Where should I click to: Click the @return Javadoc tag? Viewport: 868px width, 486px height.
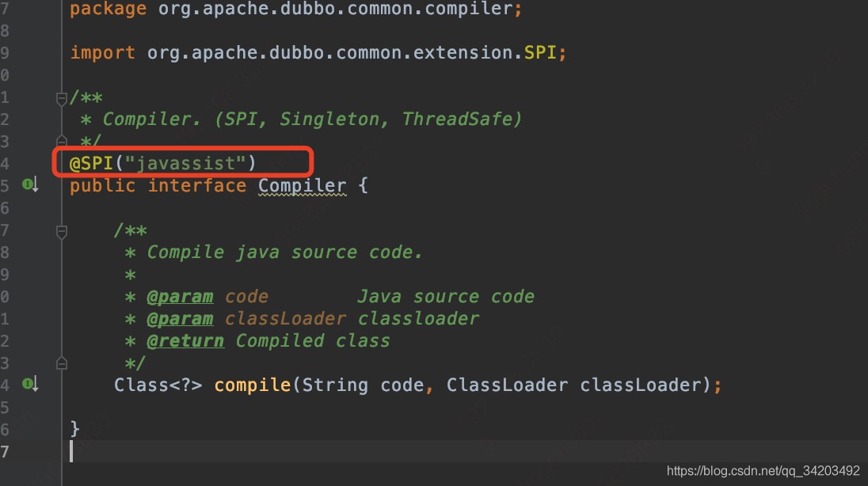[185, 341]
